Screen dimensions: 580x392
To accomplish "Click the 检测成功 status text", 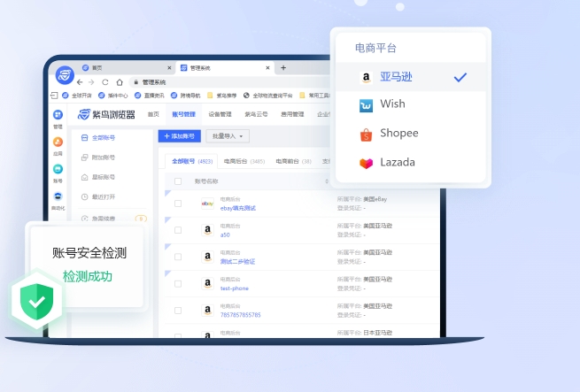I will pos(88,276).
